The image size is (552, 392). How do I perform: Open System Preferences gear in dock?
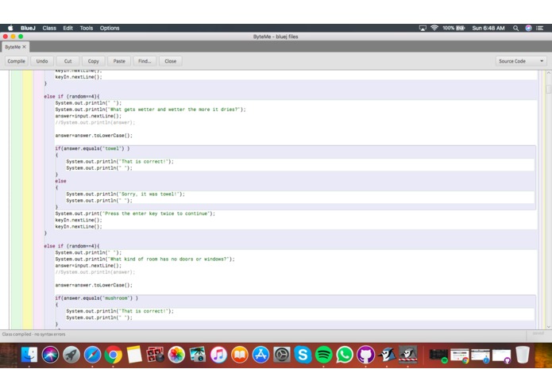click(282, 355)
